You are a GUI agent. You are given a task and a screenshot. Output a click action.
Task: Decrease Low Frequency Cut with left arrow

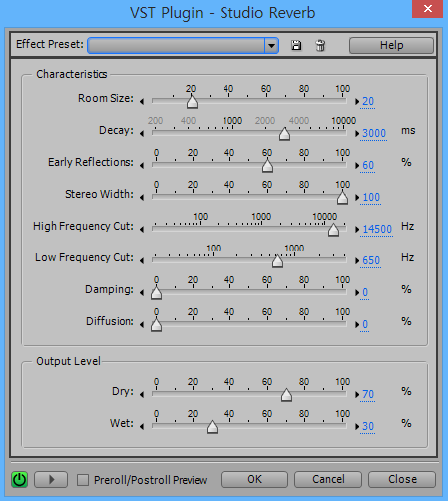click(142, 261)
